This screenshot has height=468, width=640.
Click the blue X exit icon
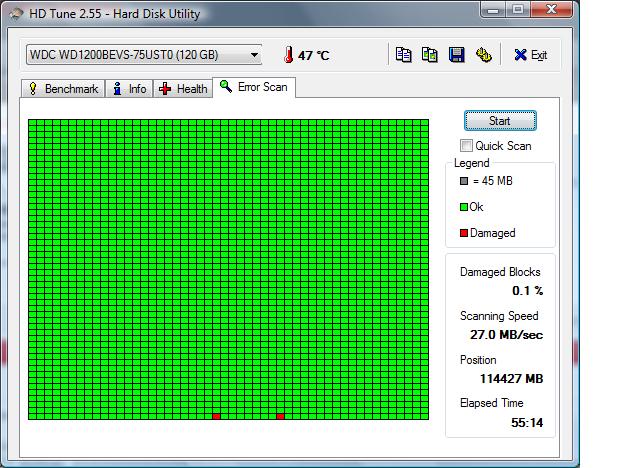click(520, 55)
